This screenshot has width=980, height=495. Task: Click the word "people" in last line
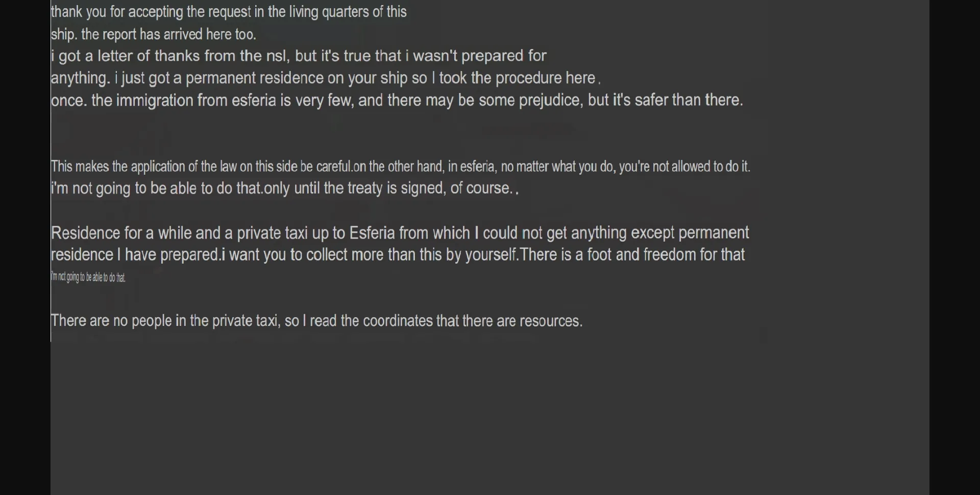[x=152, y=321]
